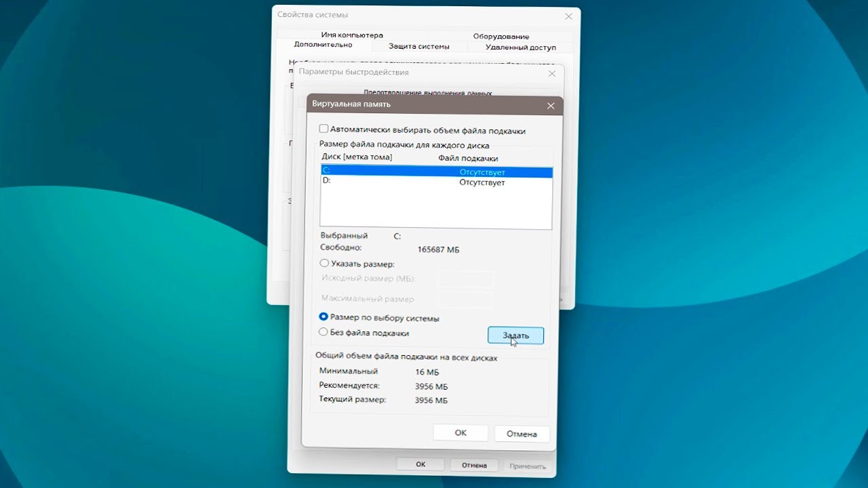Close the 'Параметры быстродействия' window
This screenshot has width=868, height=488.
tap(551, 74)
